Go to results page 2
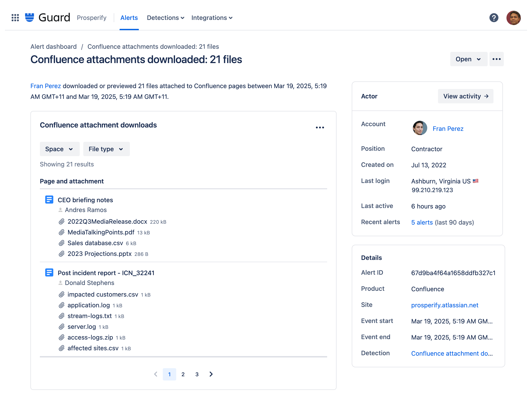This screenshot has width=532, height=408. pos(183,374)
